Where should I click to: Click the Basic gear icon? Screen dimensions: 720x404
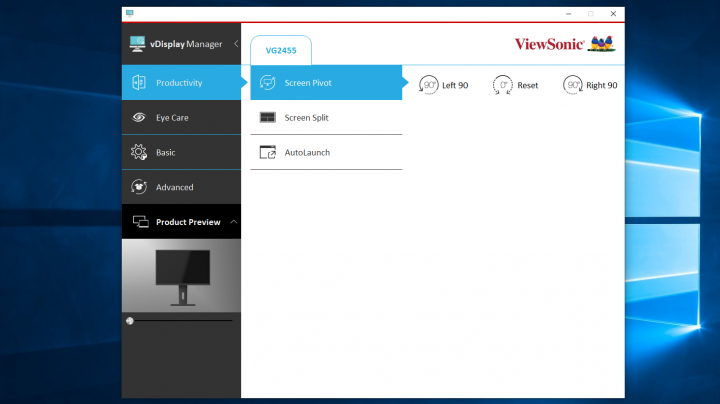[139, 152]
